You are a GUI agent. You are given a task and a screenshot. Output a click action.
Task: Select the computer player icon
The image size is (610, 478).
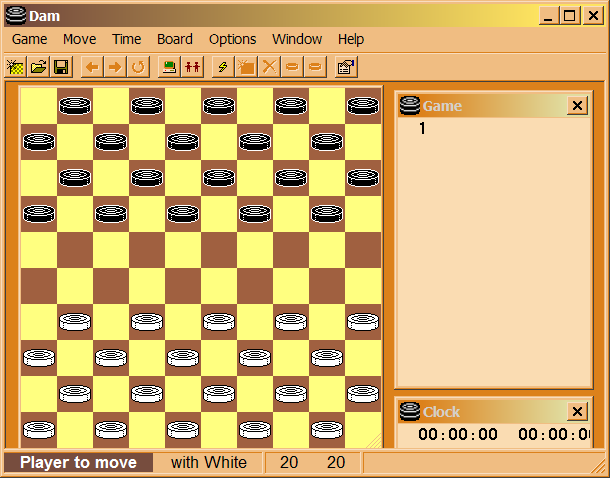click(x=170, y=67)
